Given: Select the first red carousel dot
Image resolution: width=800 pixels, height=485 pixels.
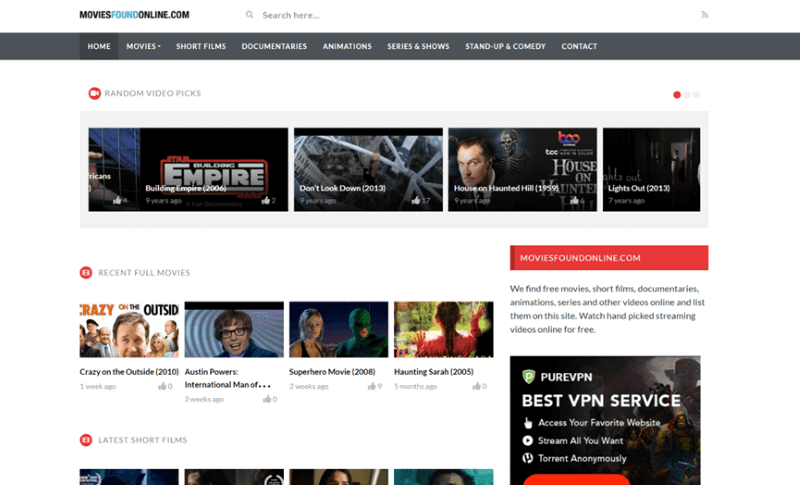Looking at the screenshot, I should coord(677,95).
